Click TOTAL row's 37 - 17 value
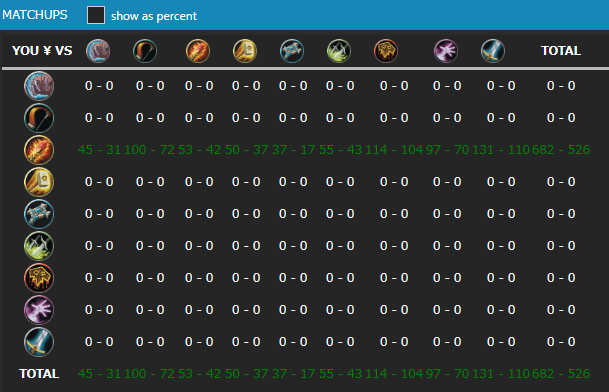 (x=293, y=374)
